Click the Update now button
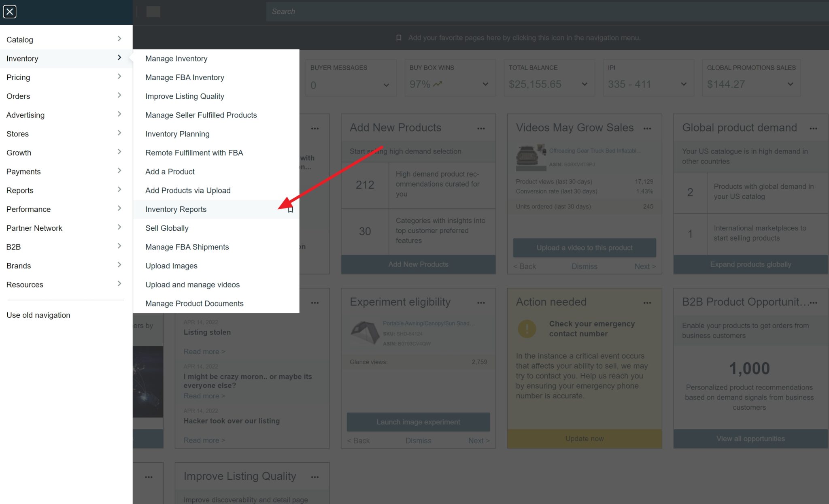This screenshot has width=829, height=504. pos(584,438)
